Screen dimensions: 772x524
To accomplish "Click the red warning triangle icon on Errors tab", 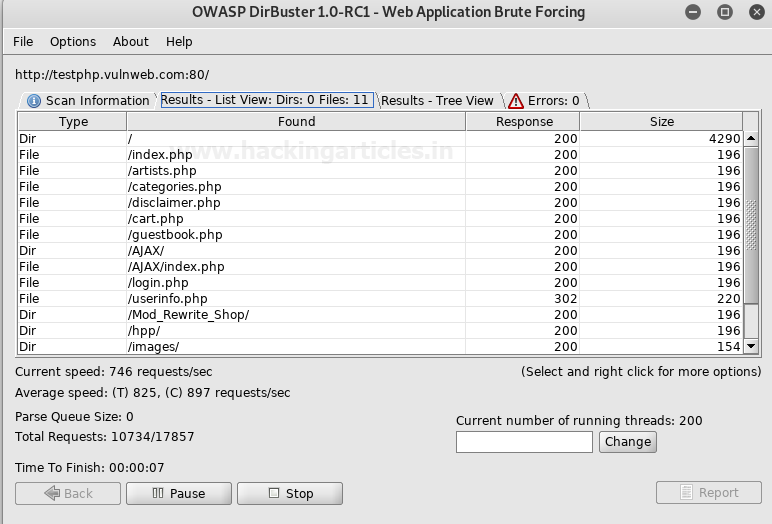I will point(516,101).
